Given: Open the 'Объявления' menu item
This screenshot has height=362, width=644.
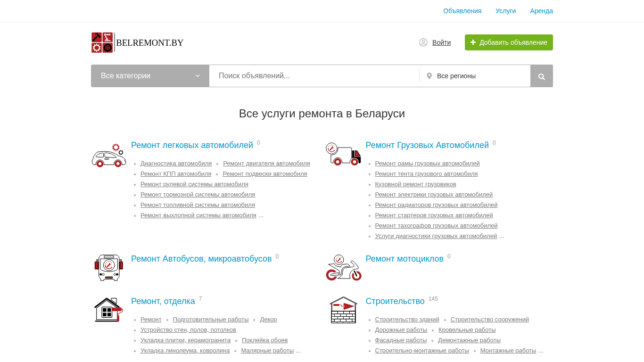Looking at the screenshot, I should point(462,11).
